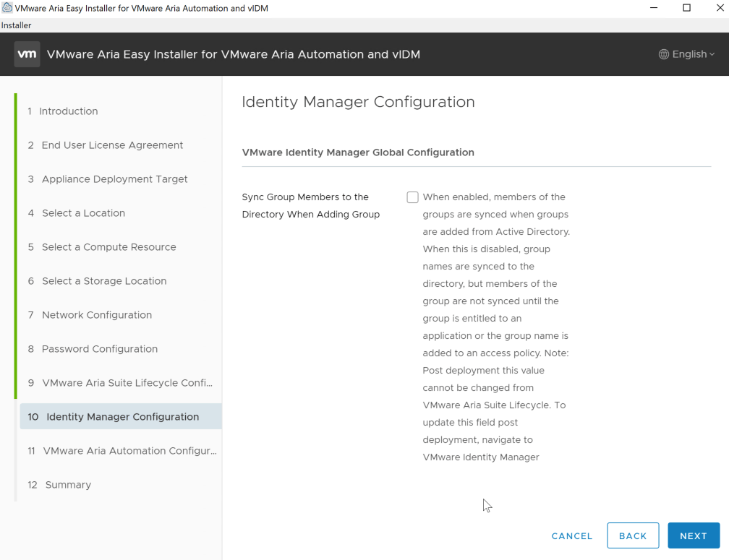This screenshot has height=560, width=729.
Task: Click the installer app icon in title bar
Action: pos(7,8)
